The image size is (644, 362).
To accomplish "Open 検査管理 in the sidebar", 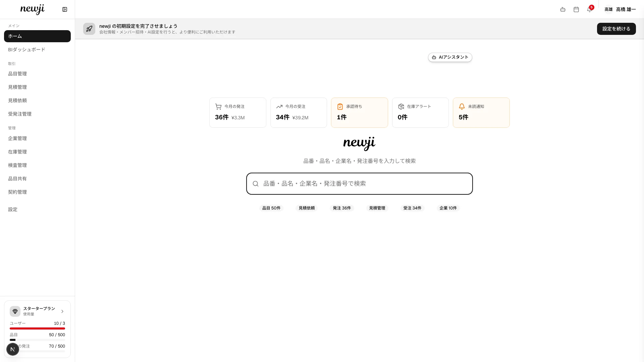I will 37,165.
